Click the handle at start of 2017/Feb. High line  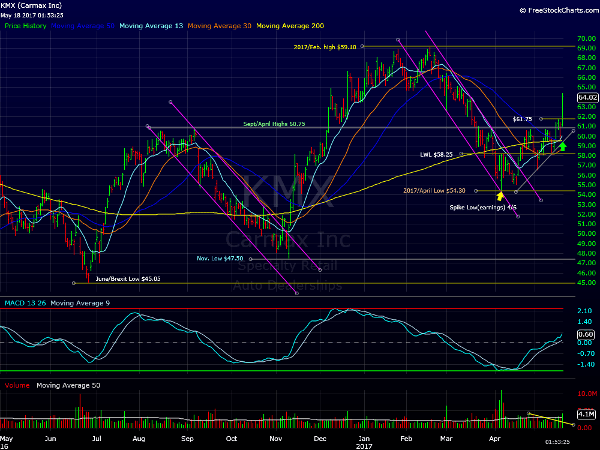(x=362, y=46)
